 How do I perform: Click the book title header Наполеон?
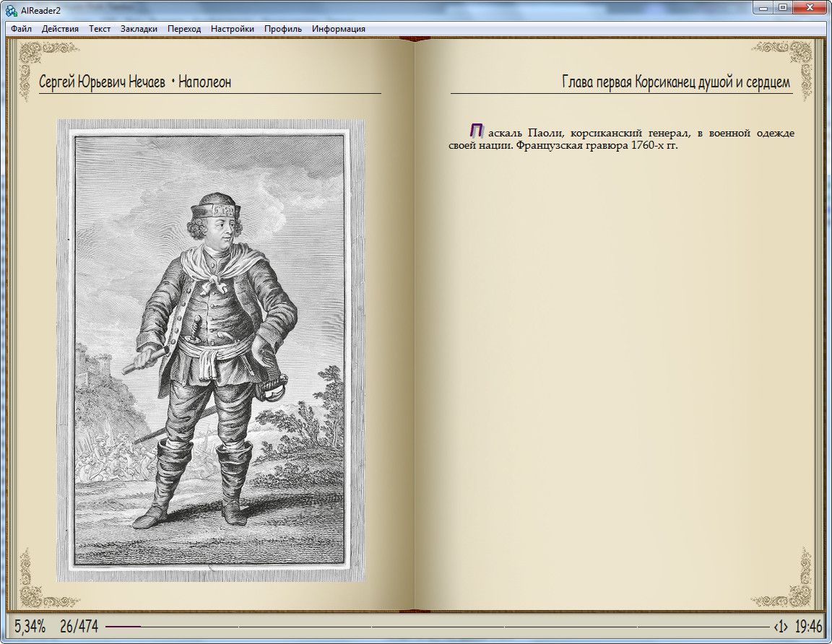[x=204, y=82]
